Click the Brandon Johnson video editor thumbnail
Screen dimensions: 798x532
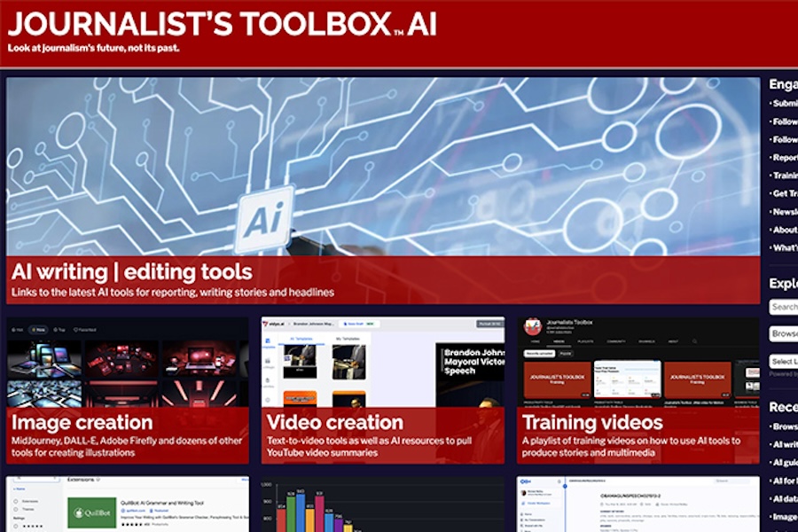coord(383,362)
